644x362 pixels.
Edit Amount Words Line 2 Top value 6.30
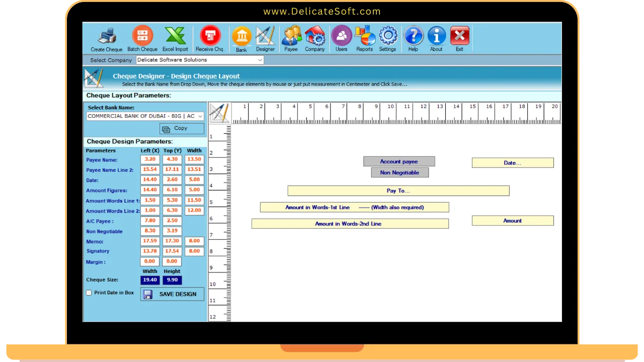click(172, 211)
